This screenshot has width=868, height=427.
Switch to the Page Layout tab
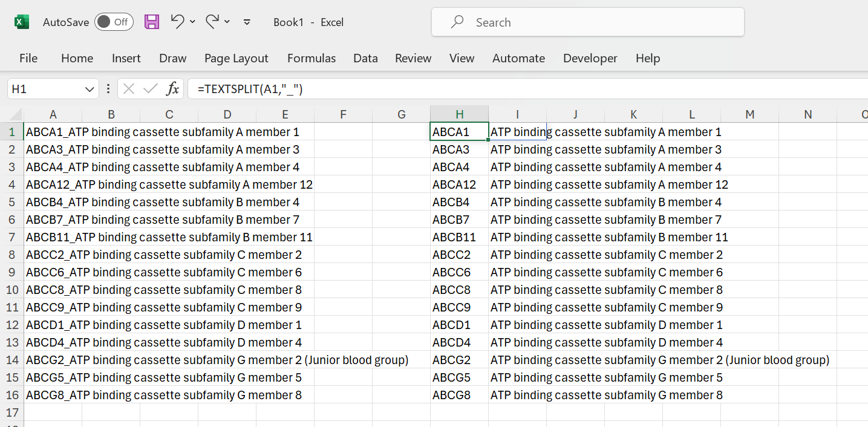click(x=236, y=59)
